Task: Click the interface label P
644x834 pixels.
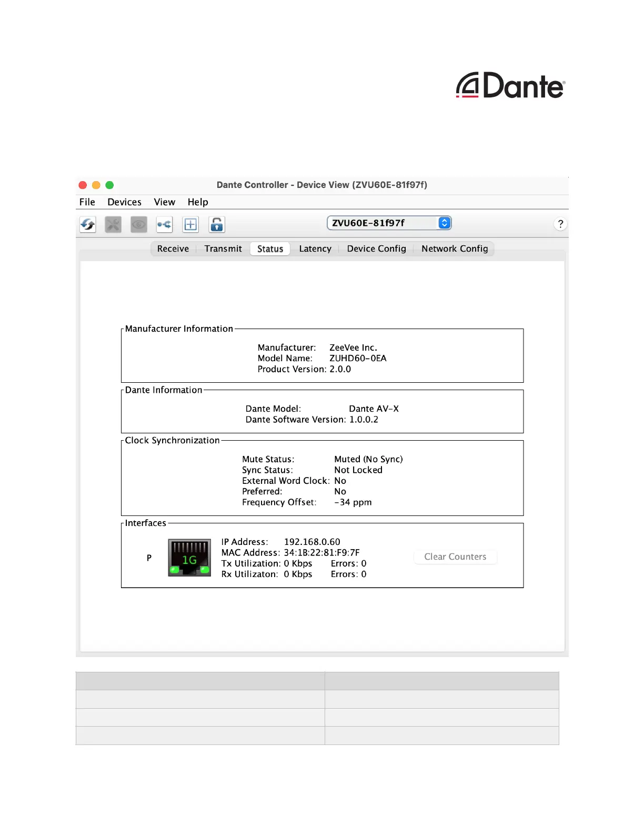Action: click(149, 558)
